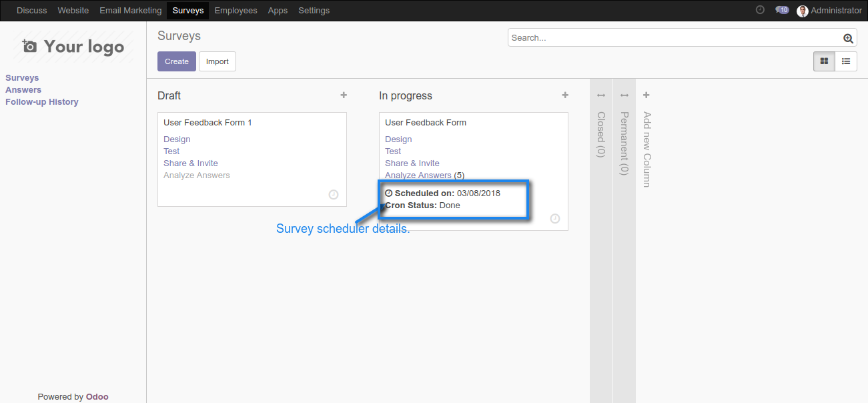Screen dimensions: 868x403
Task: Switch to kanban view
Action: [824, 61]
